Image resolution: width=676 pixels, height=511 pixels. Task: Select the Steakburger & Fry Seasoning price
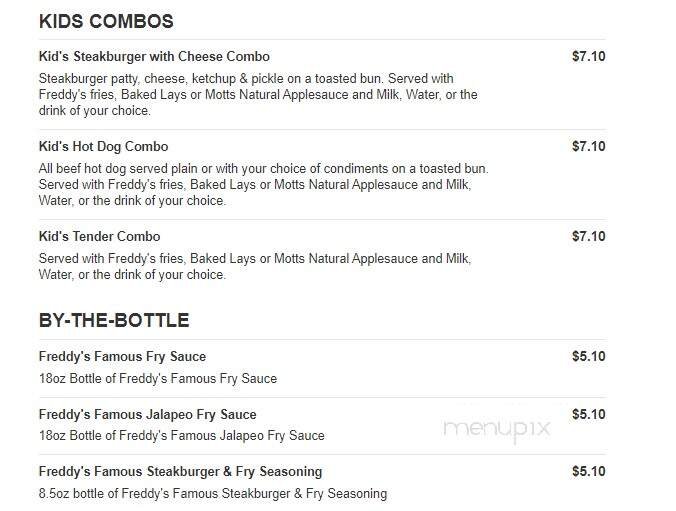588,472
